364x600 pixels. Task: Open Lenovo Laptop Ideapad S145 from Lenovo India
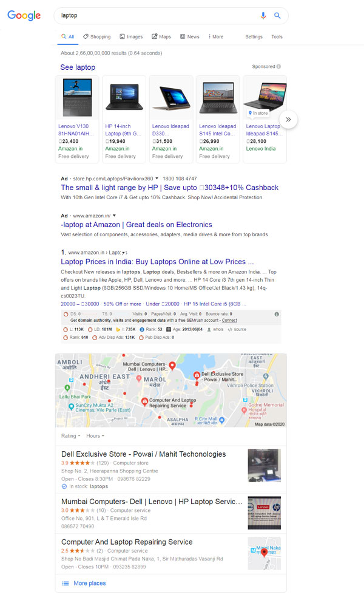pyautogui.click(x=265, y=130)
